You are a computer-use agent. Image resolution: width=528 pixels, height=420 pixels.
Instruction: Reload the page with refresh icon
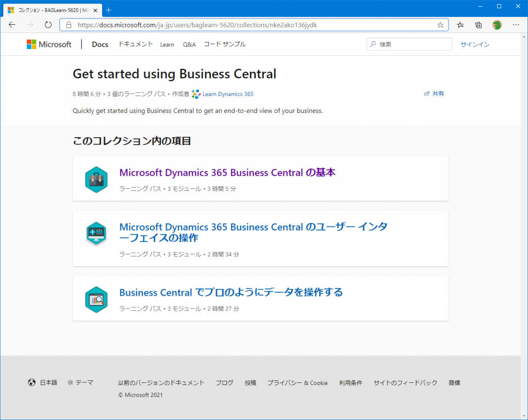tap(48, 25)
